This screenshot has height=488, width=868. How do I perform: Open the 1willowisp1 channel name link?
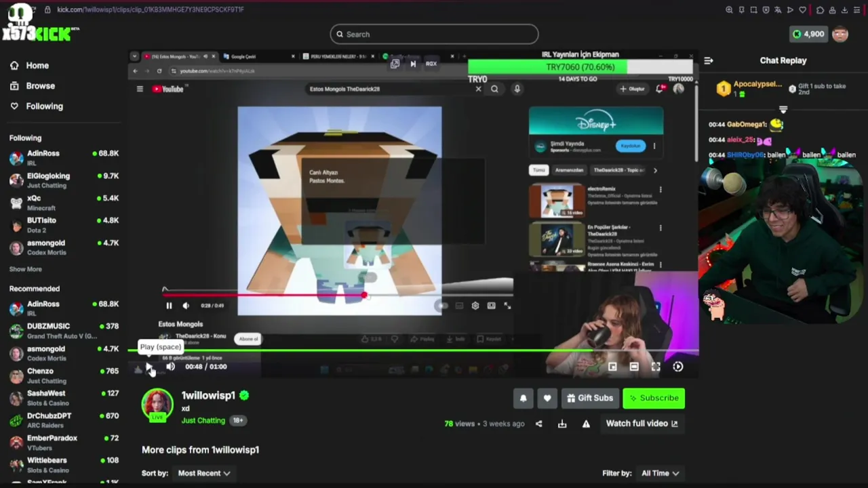[208, 395]
